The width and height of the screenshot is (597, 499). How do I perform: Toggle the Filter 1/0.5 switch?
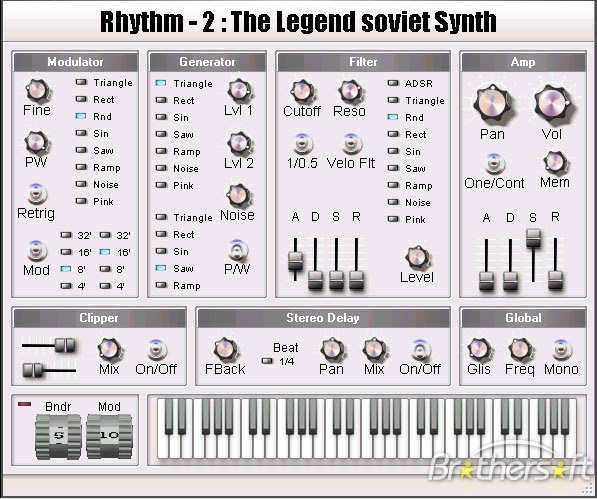click(x=303, y=144)
